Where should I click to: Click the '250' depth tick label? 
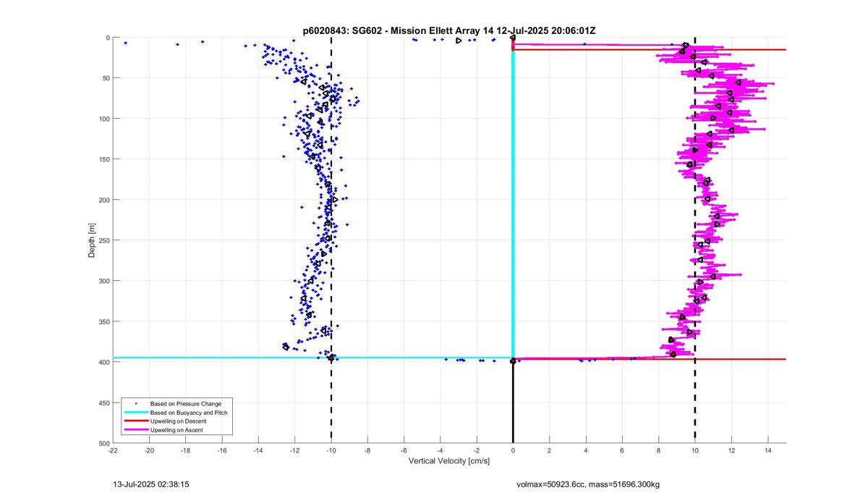point(103,240)
